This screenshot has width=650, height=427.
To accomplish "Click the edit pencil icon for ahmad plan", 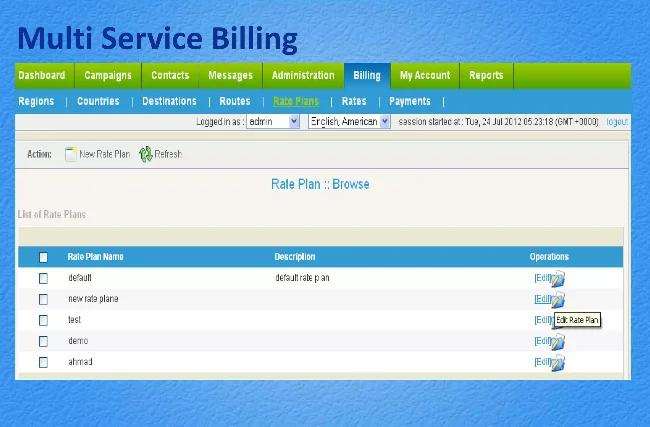I will 558,363.
